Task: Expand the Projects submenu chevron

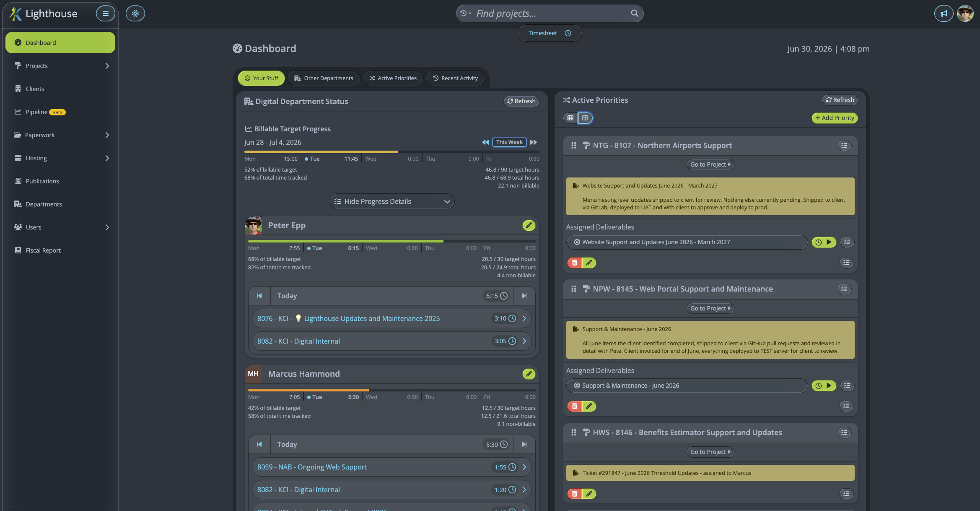Action: 107,66
